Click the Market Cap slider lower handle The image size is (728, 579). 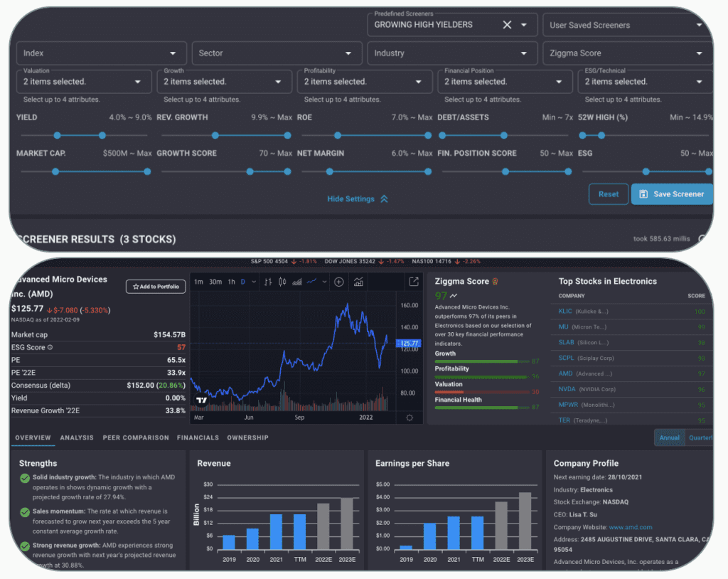click(55, 171)
